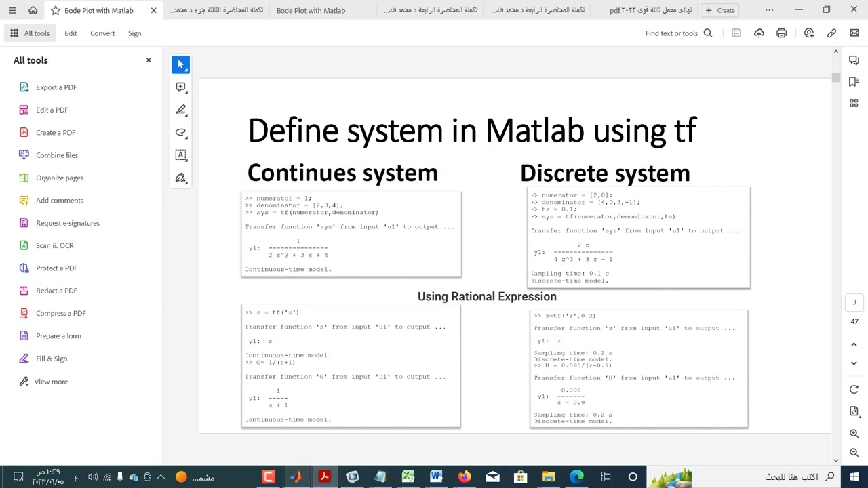Open Microsoft Edge from the taskbar
Screen dimensions: 868x488
tap(576, 477)
